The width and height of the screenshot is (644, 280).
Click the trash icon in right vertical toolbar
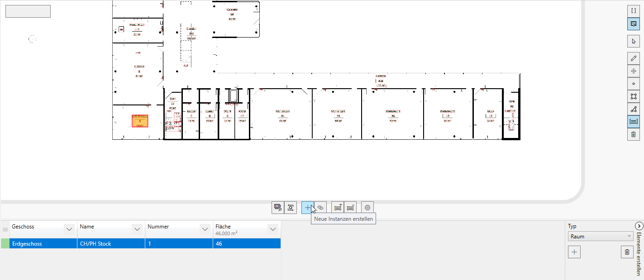[x=633, y=134]
